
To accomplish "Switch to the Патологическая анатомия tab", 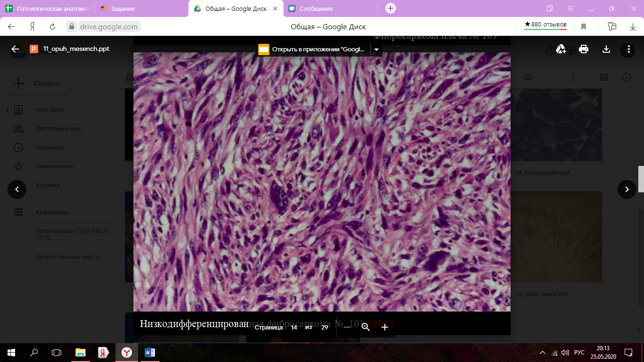I will [x=47, y=8].
